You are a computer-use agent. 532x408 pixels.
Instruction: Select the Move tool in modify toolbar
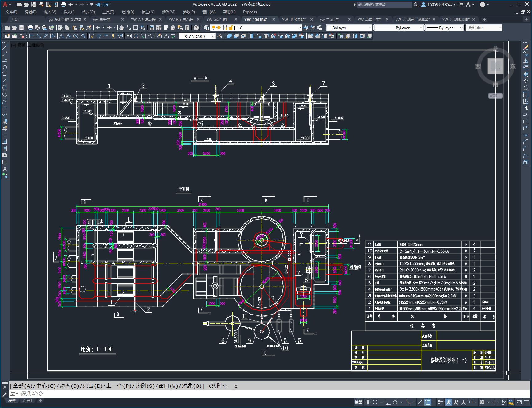526,81
